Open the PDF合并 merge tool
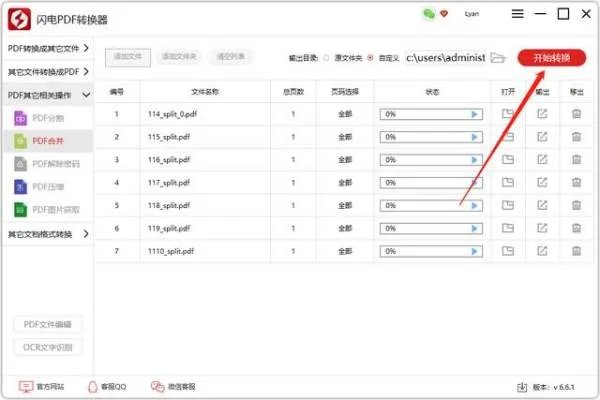Image resolution: width=600 pixels, height=400 pixels. [x=48, y=141]
